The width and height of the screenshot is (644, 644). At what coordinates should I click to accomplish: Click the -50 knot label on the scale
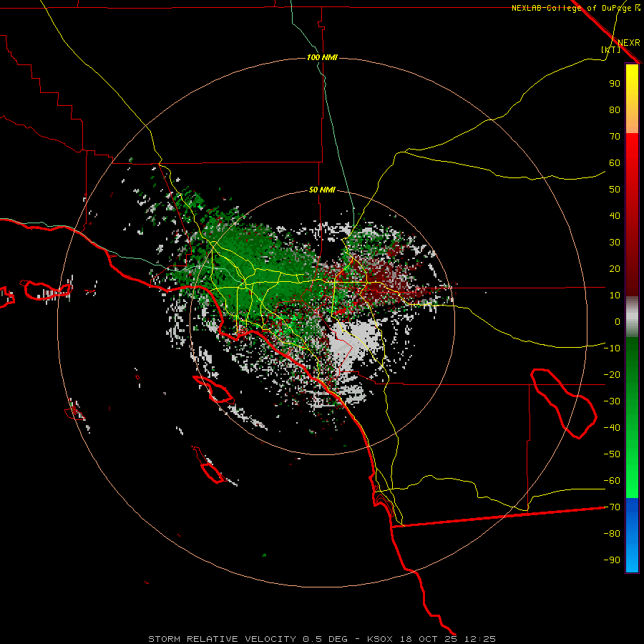(x=612, y=454)
